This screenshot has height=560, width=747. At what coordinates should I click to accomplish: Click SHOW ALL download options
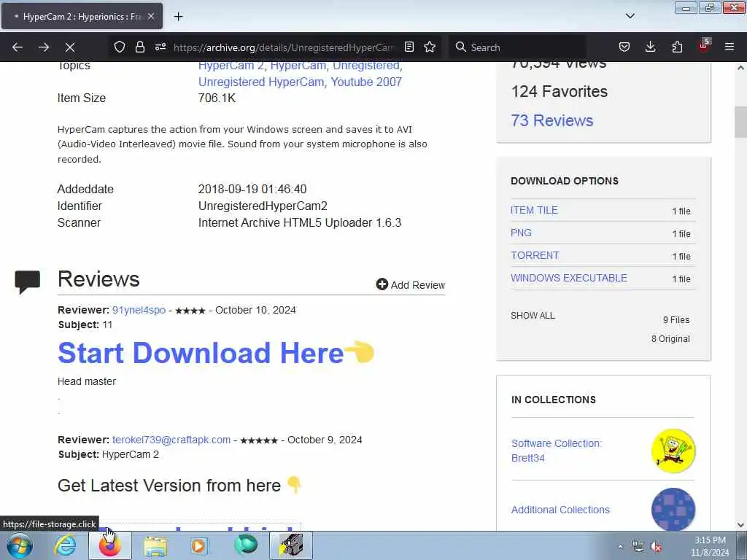pos(533,316)
